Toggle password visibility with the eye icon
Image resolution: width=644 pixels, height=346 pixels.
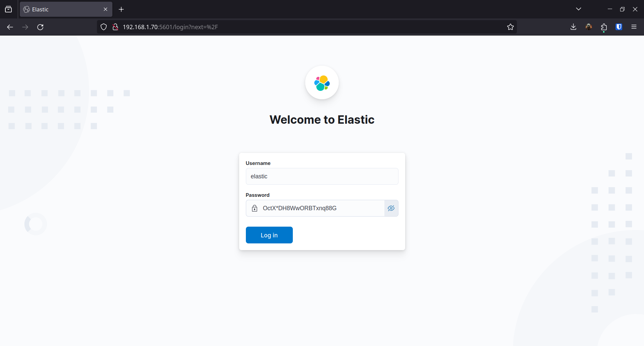click(x=391, y=208)
